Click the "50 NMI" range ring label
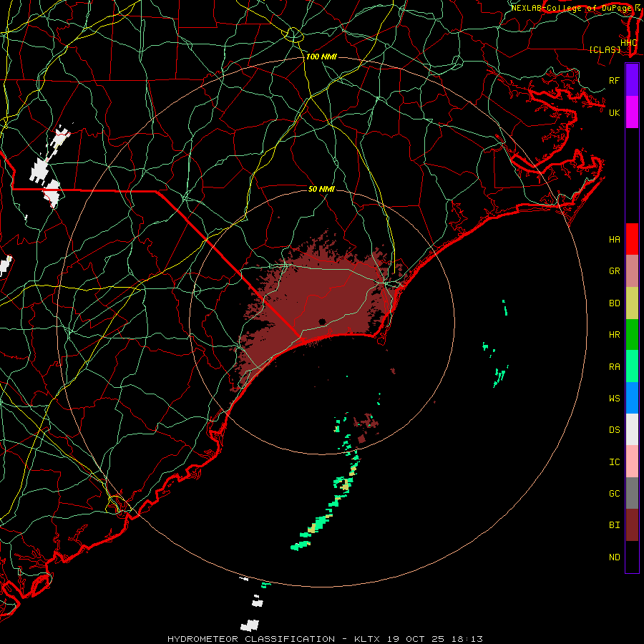Viewport: 644px width, 644px height. click(321, 189)
